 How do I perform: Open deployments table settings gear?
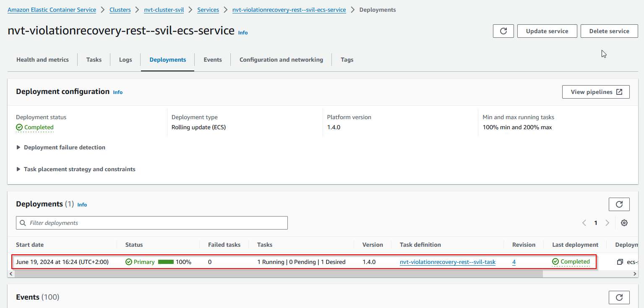tap(624, 223)
